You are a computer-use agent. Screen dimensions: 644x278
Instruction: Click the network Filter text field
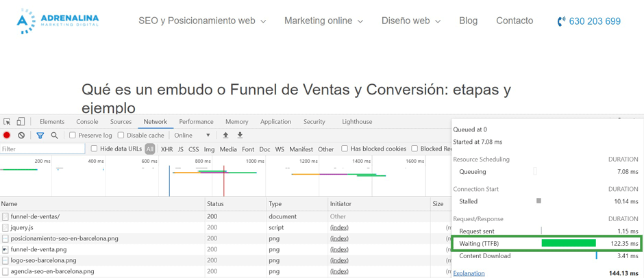pos(42,149)
